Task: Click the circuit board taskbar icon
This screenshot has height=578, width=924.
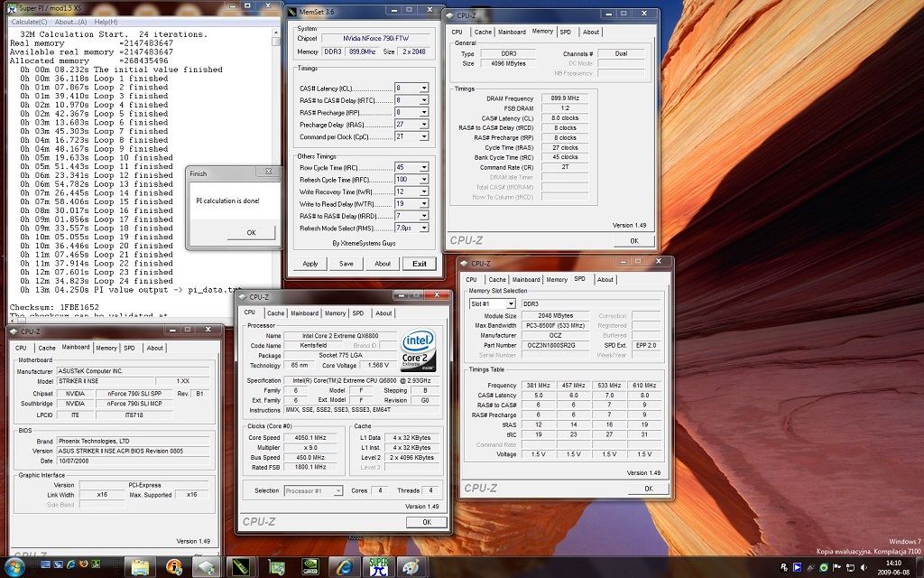Action: click(275, 567)
